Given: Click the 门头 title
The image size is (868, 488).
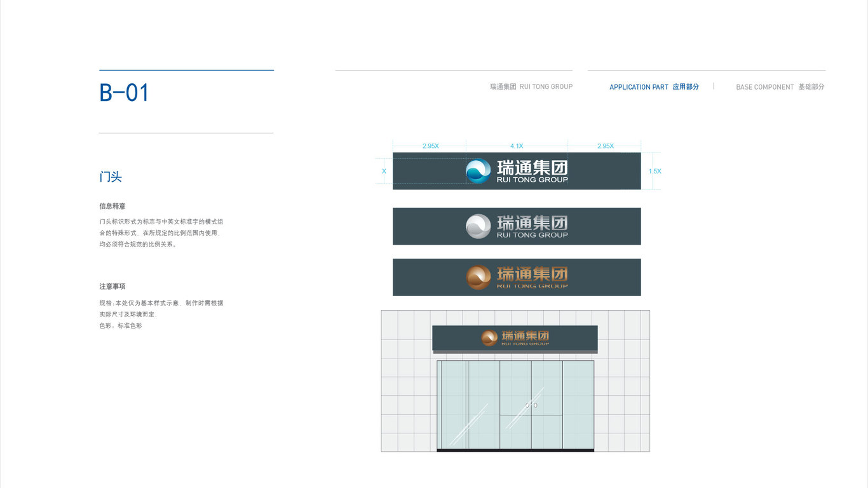Looking at the screenshot, I should click(x=111, y=177).
